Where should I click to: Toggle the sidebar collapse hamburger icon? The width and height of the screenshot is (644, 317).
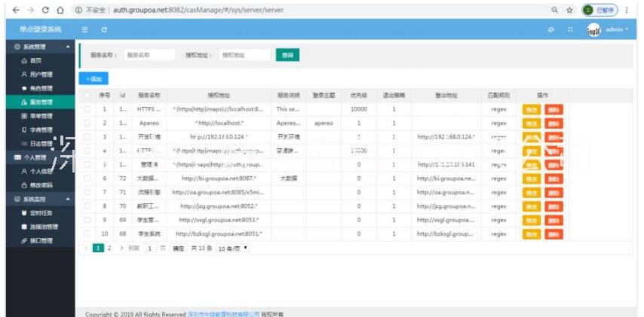[x=85, y=29]
